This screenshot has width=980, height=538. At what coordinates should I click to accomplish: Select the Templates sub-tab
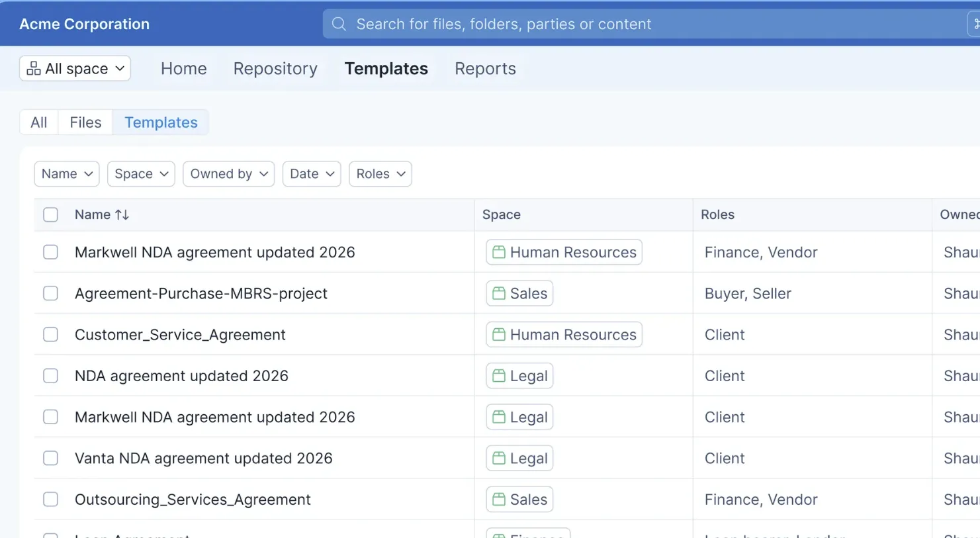[x=161, y=122]
